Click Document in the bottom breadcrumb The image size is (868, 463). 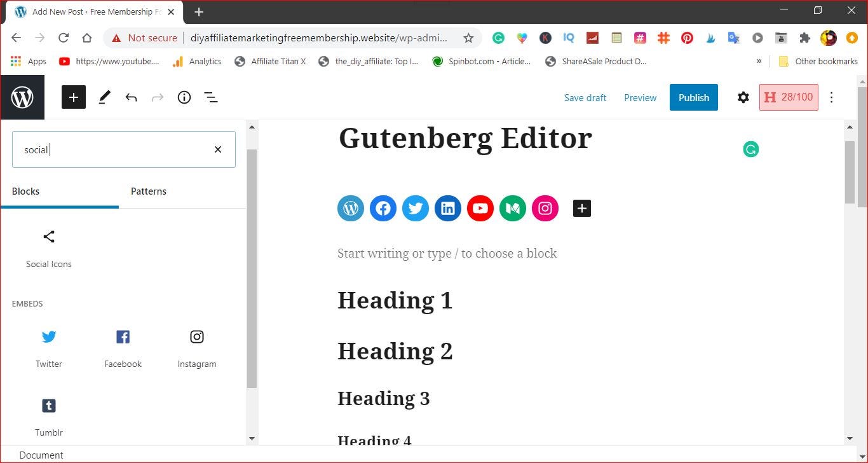click(41, 455)
